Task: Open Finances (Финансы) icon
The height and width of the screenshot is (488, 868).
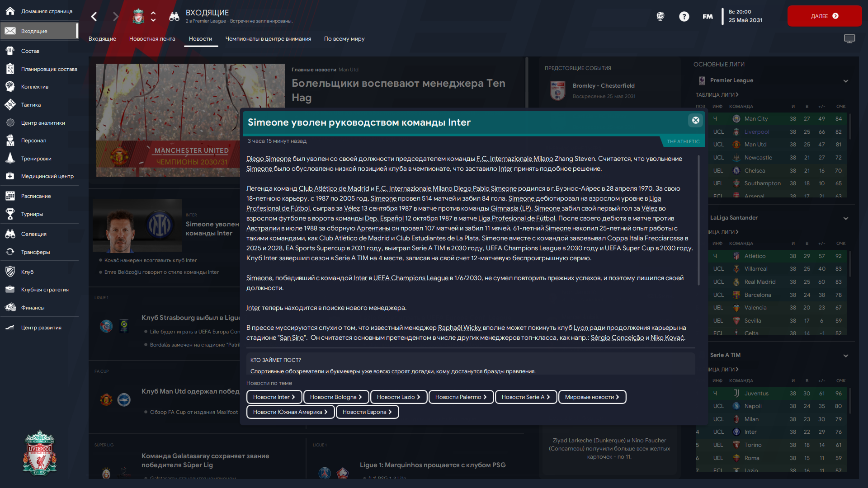Action: [x=10, y=307]
